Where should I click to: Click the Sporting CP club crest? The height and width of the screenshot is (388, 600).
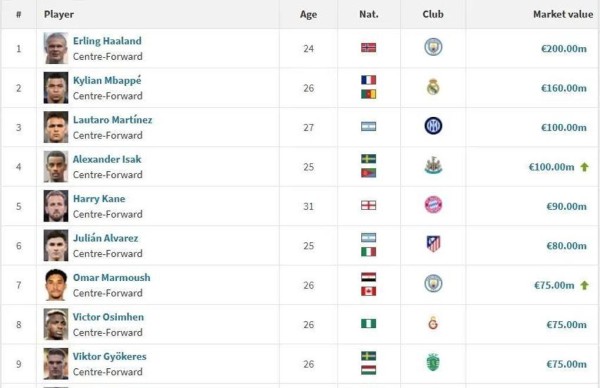(x=433, y=362)
